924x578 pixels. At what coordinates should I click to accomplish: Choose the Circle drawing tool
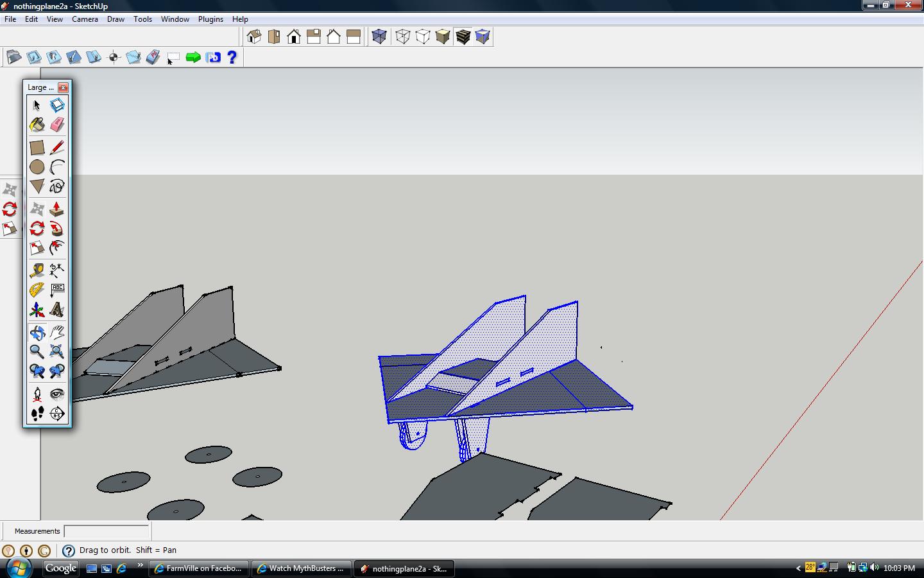[x=37, y=167]
